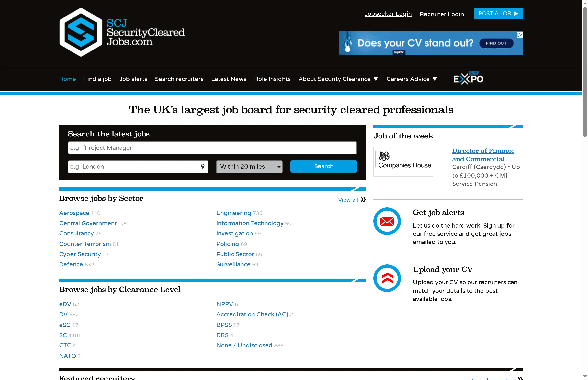The height and width of the screenshot is (380, 588).
Task: View BPSS clearance level jobs
Action: pos(224,325)
